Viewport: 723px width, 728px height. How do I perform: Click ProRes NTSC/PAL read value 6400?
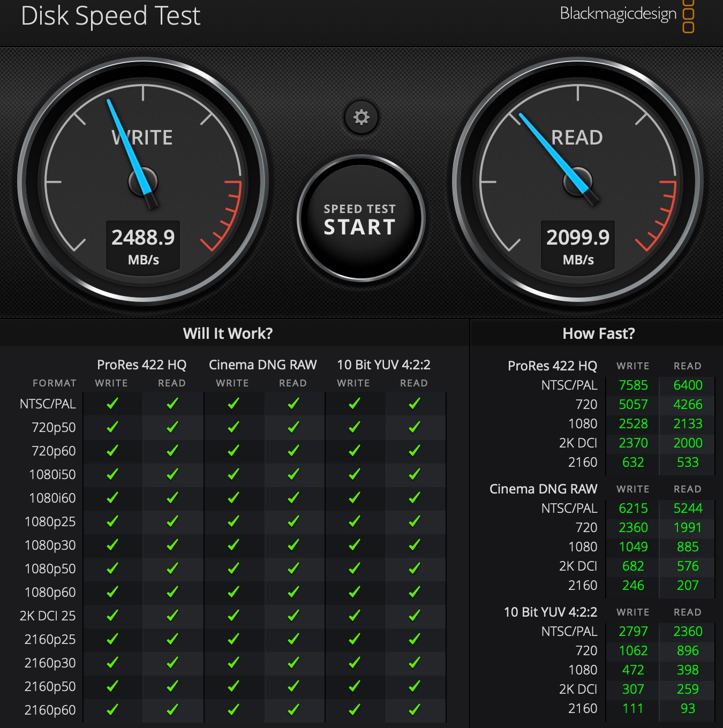(x=688, y=385)
